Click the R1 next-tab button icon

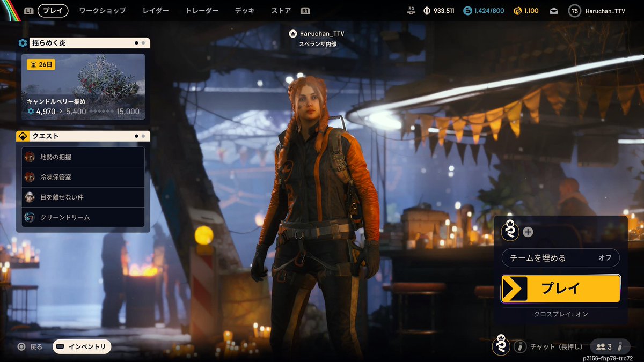click(x=305, y=10)
